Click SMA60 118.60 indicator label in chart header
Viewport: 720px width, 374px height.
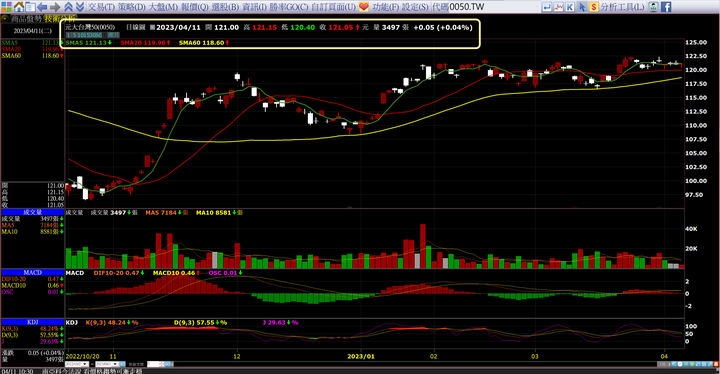click(204, 43)
